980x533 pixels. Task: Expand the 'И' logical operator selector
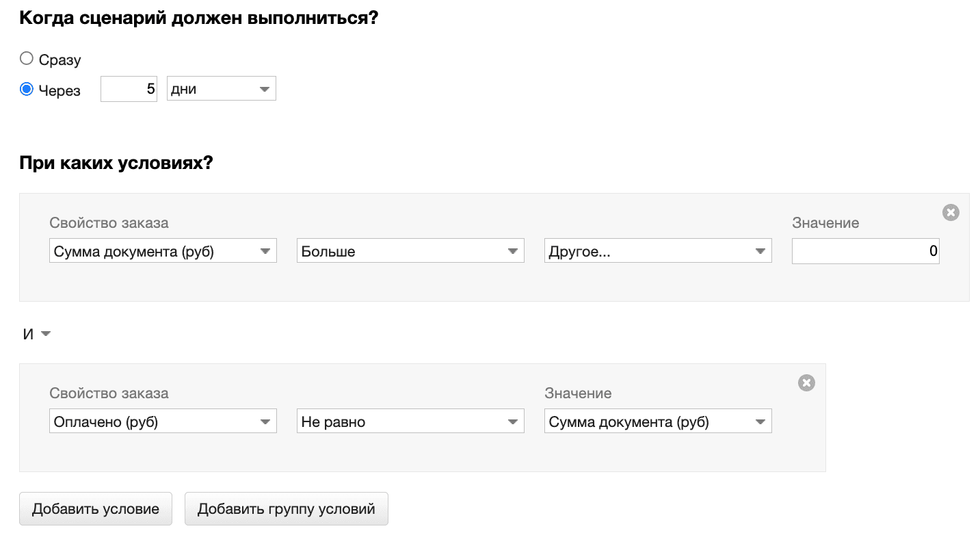pos(37,334)
